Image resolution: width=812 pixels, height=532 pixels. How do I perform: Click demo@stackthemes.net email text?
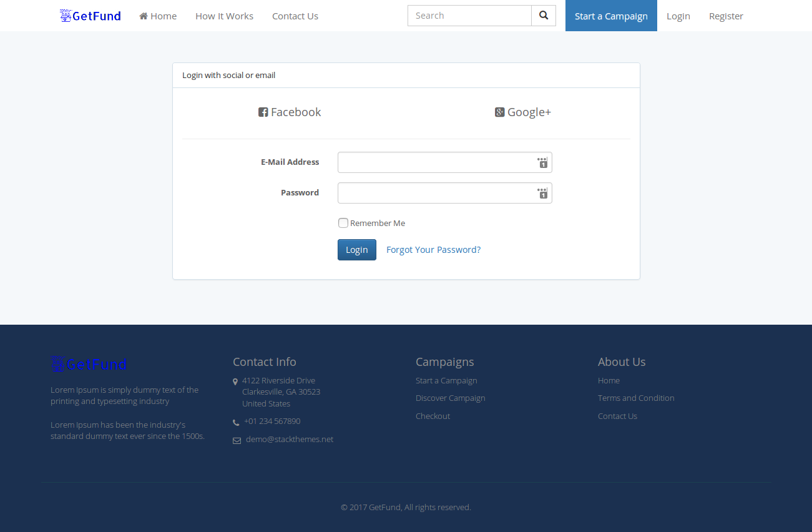[290, 440]
